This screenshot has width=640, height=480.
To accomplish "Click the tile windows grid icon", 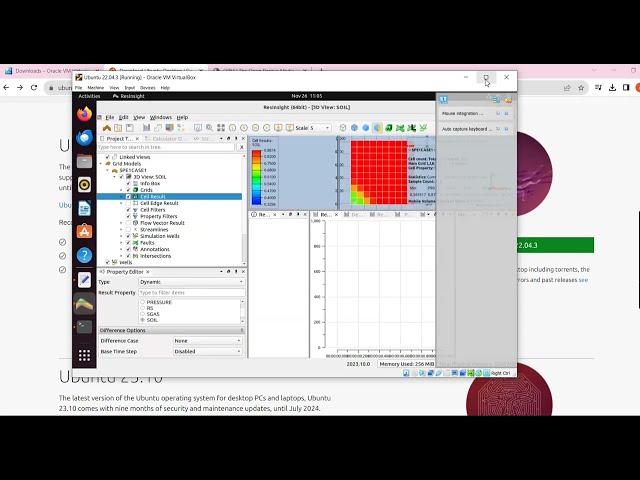I will [221, 128].
